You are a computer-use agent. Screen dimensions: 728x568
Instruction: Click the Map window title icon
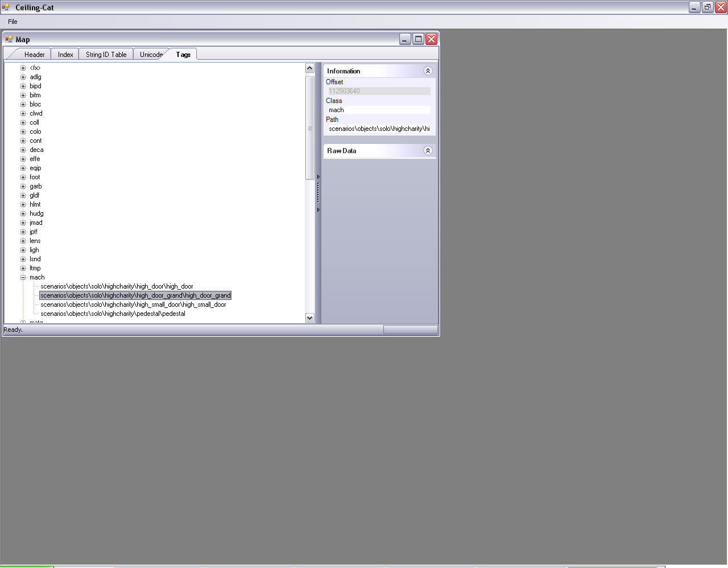click(9, 39)
